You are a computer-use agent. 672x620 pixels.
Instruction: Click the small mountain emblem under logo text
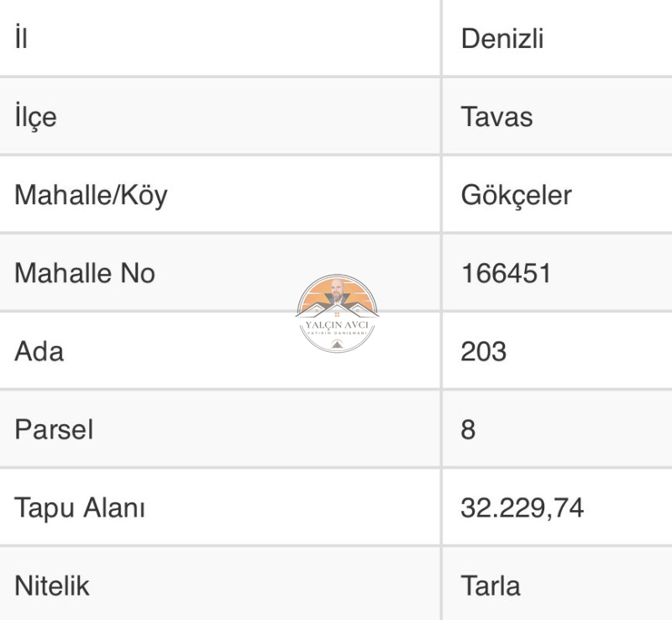pos(337,344)
